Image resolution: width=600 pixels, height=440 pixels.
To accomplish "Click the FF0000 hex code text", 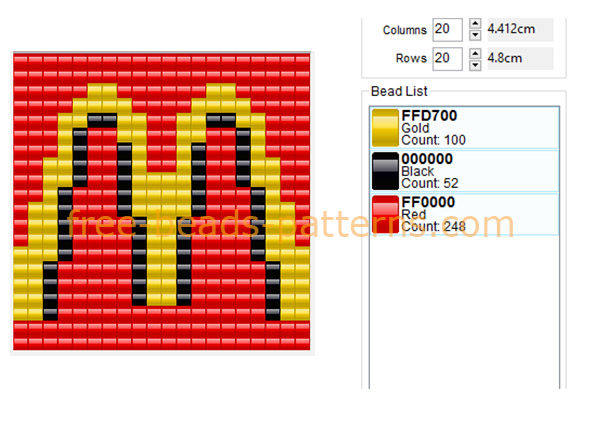I will (x=428, y=202).
